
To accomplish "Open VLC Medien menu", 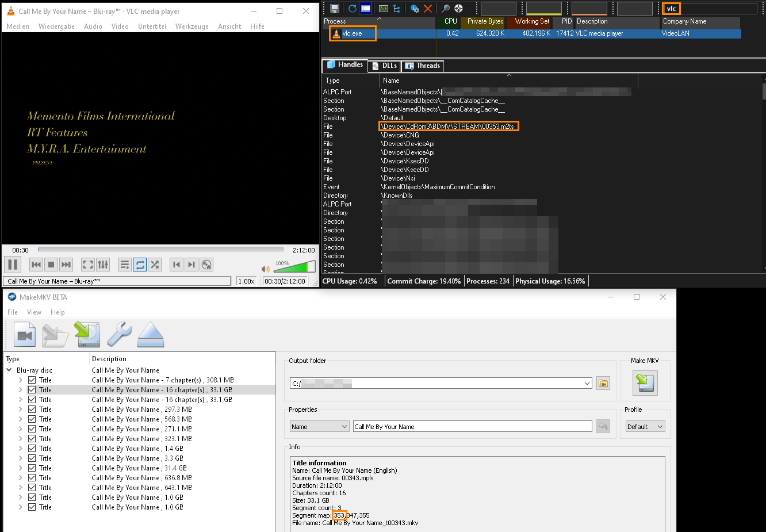I will 18,26.
